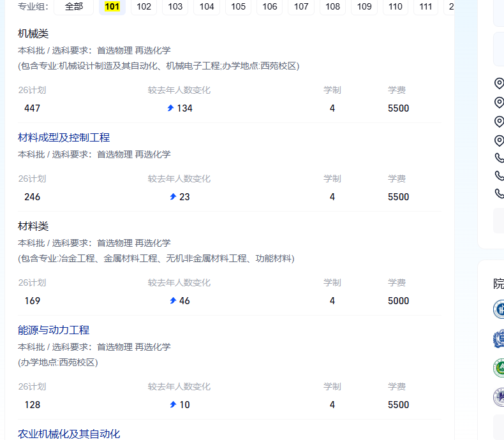This screenshot has width=504, height=440.
Task: Click the plan count 169
Action: click(32, 301)
